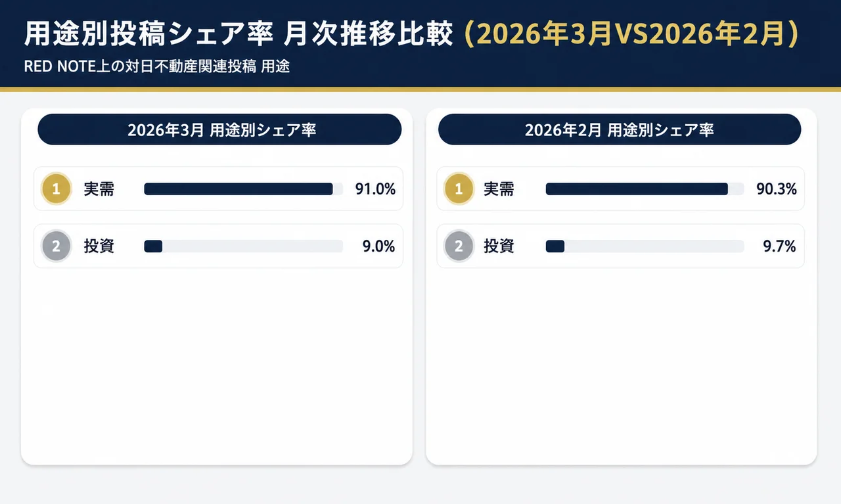Click the gold rank 1 badge in March panel

pyautogui.click(x=56, y=189)
